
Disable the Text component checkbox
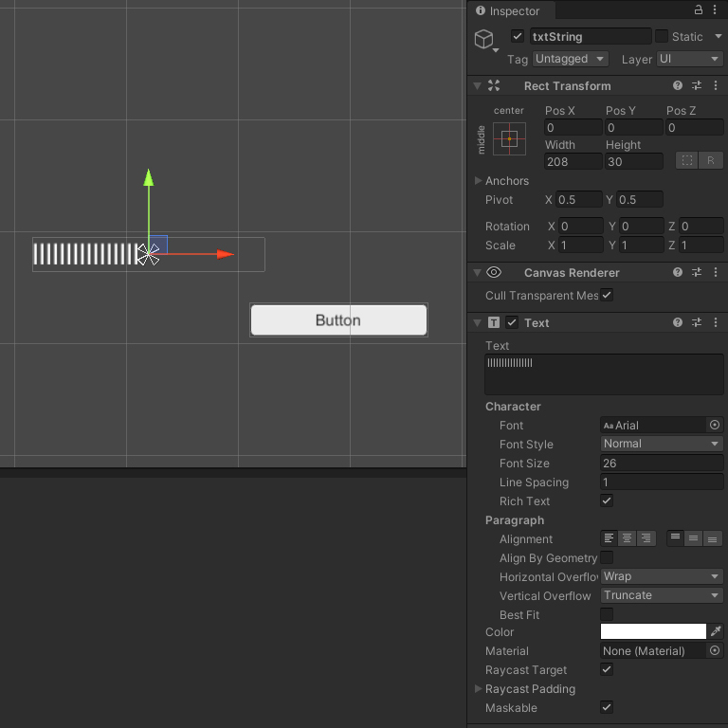tap(512, 322)
